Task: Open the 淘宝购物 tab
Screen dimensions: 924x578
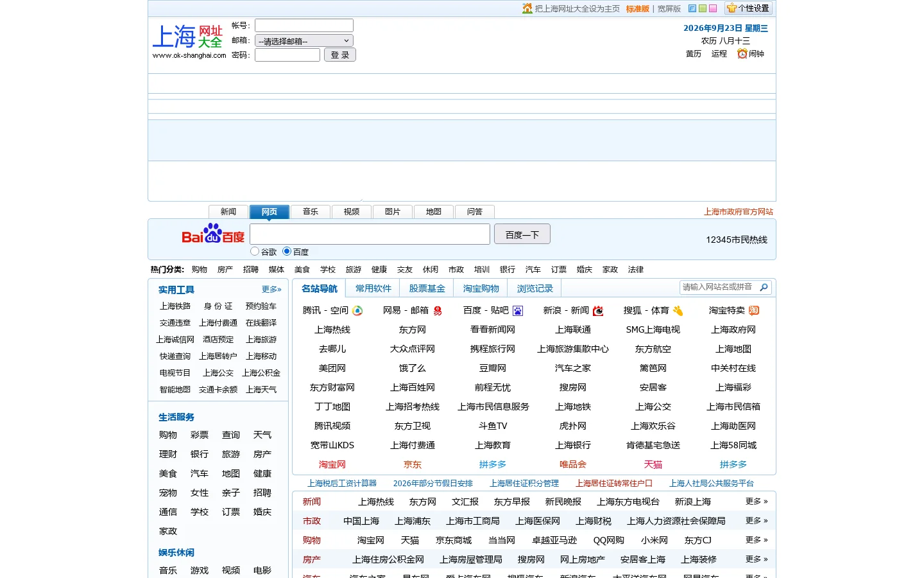Action: point(481,289)
